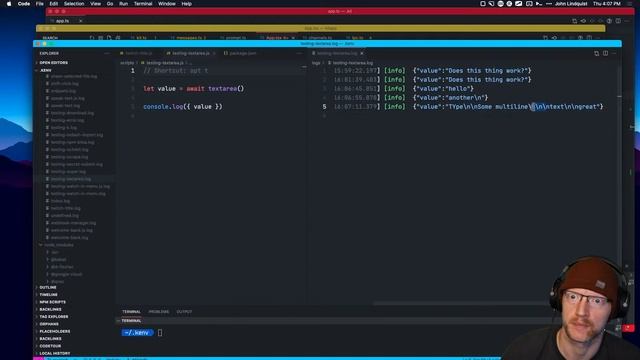
Task: Click the split editor icon in the red window
Action: pos(618,21)
